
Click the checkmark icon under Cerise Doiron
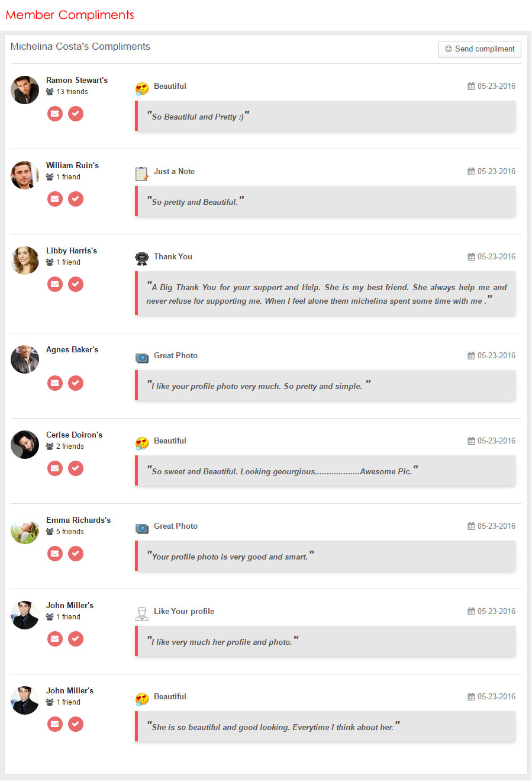point(76,468)
